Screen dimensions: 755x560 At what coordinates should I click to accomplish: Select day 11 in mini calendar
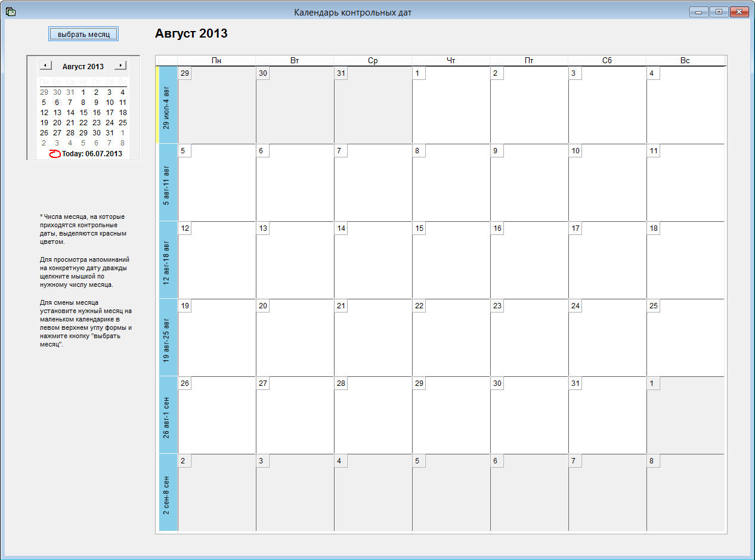[123, 102]
